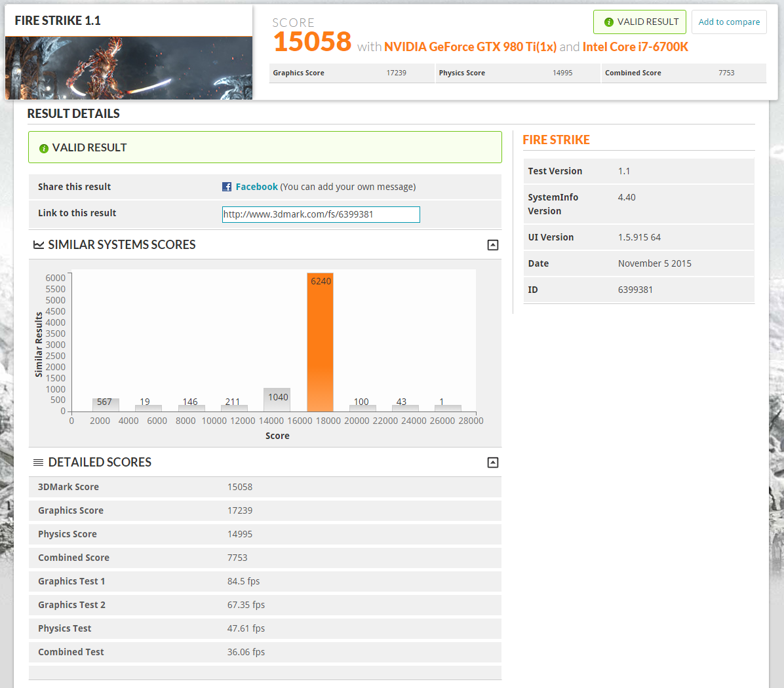Click the ID value 6399381
Image resolution: width=784 pixels, height=688 pixels.
click(635, 290)
